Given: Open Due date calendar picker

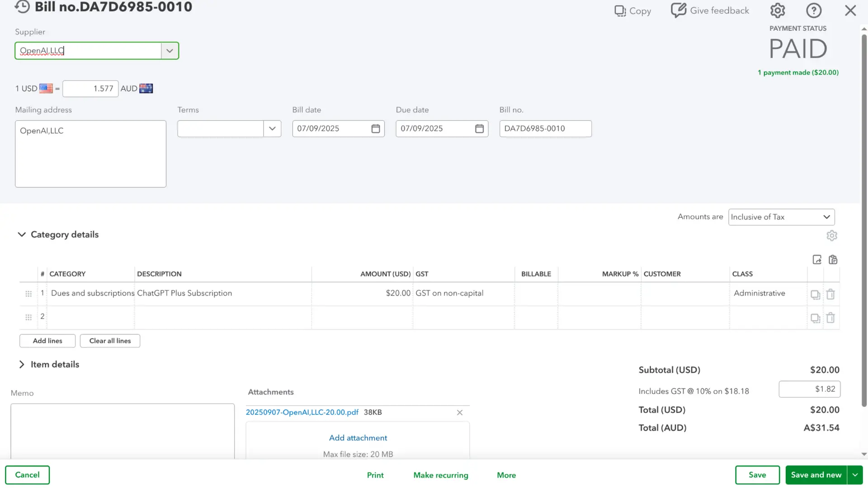Looking at the screenshot, I should (x=479, y=129).
